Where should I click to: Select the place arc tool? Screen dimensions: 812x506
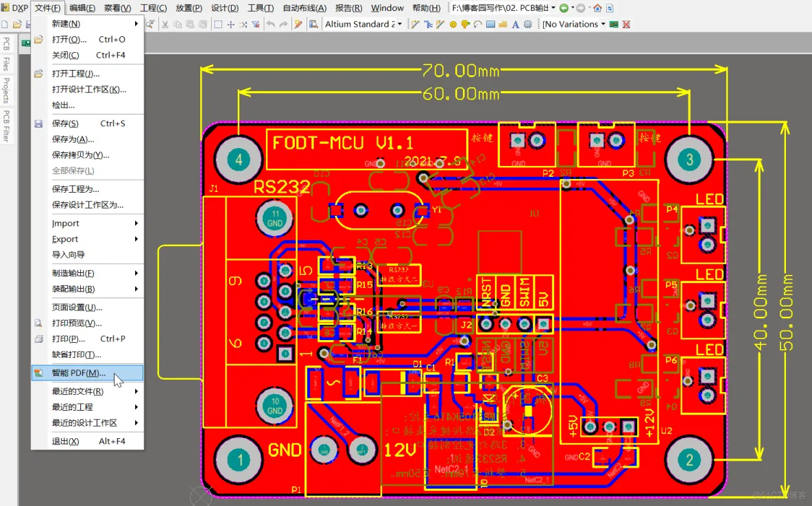[477, 25]
